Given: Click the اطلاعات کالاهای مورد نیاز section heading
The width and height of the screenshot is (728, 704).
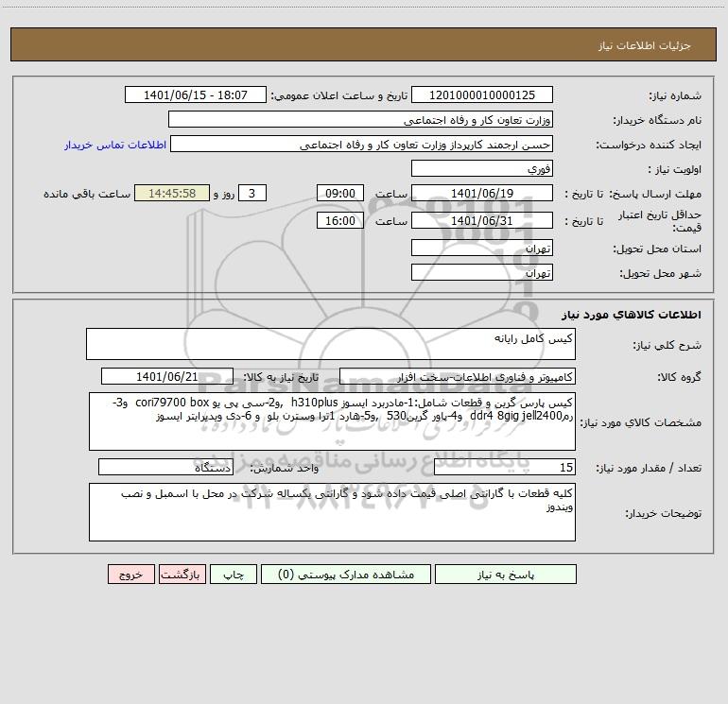Looking at the screenshot, I should [x=632, y=314].
